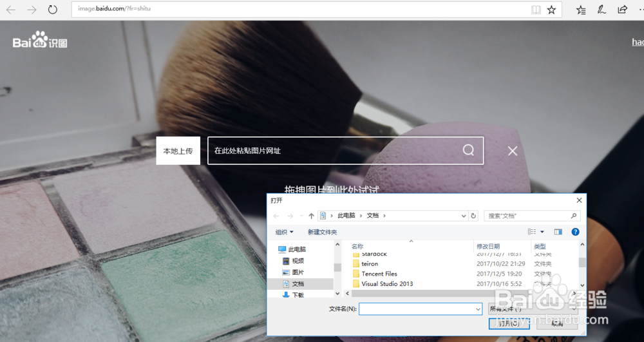The height and width of the screenshot is (342, 644).
Task: Open recent locations dropdown in dialog
Action: [x=301, y=216]
